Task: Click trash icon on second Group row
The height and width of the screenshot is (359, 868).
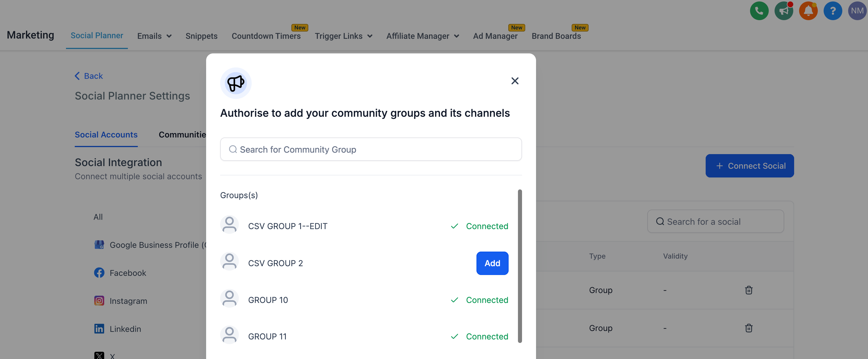Action: tap(748, 328)
